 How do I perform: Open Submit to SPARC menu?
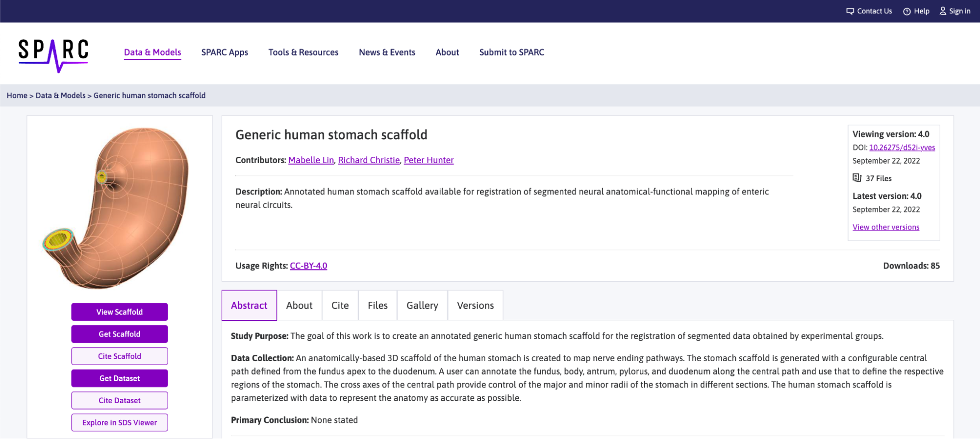[x=512, y=52]
